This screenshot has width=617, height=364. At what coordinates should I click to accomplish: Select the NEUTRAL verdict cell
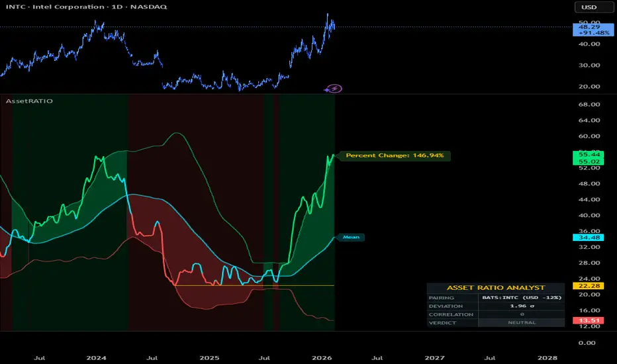point(522,322)
